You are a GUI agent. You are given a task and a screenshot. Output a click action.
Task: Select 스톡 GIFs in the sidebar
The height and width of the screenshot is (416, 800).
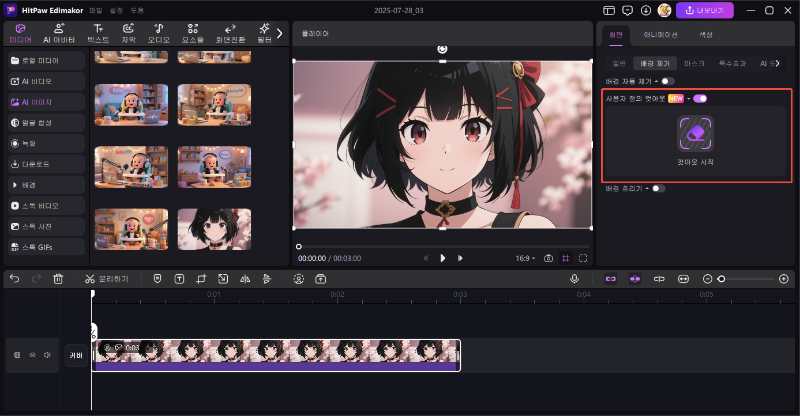coord(46,247)
